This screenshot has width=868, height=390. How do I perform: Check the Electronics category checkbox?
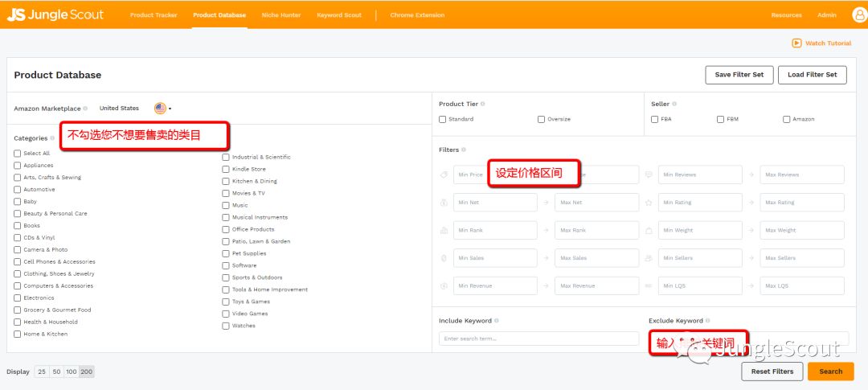[x=18, y=298]
